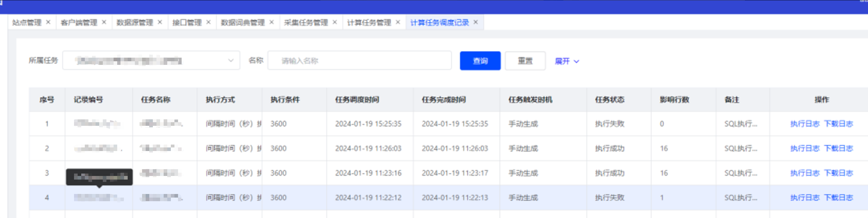Switch to the 站点管理 tab
The height and width of the screenshot is (218, 868).
click(27, 23)
